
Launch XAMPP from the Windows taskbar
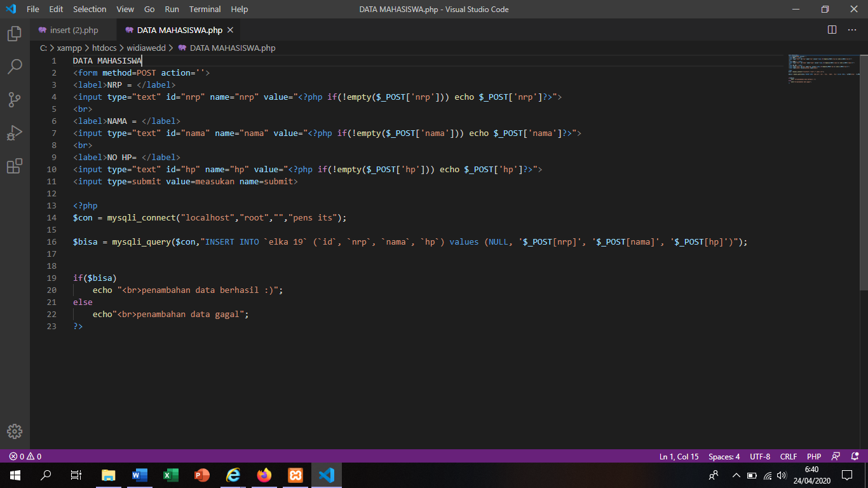[295, 475]
